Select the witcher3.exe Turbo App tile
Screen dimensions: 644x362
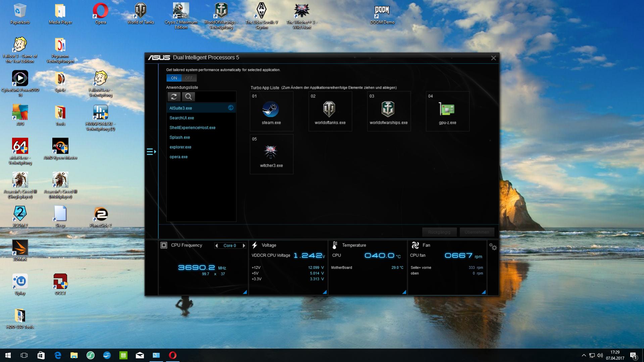pyautogui.click(x=271, y=154)
